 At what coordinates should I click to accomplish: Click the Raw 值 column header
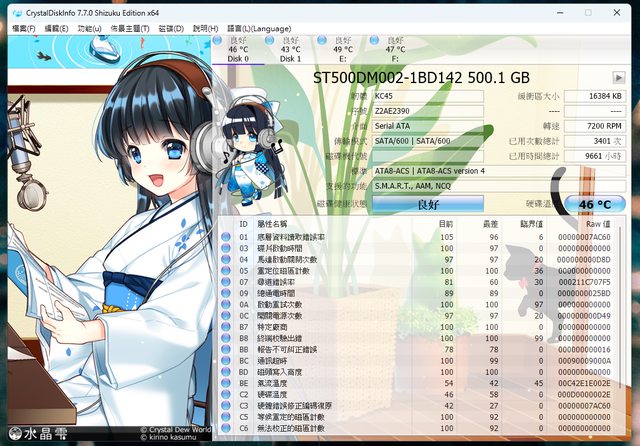[598, 224]
